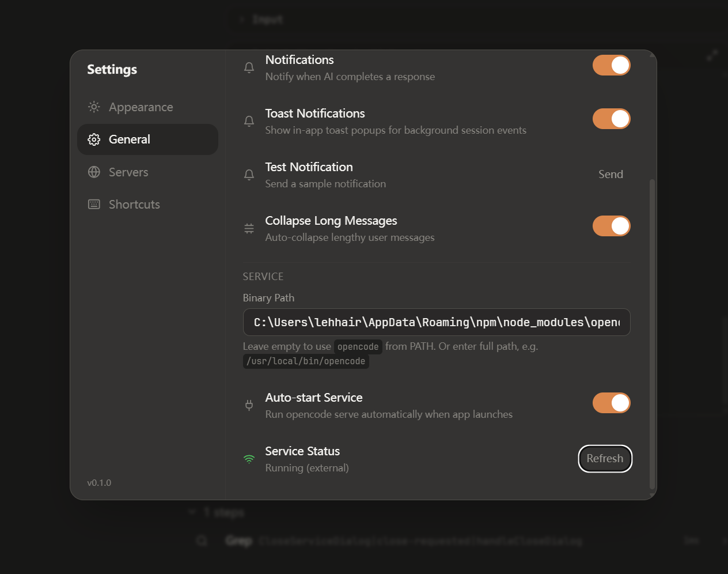Click the bell icon beside Toast Notifications
This screenshot has width=728, height=574.
point(249,122)
